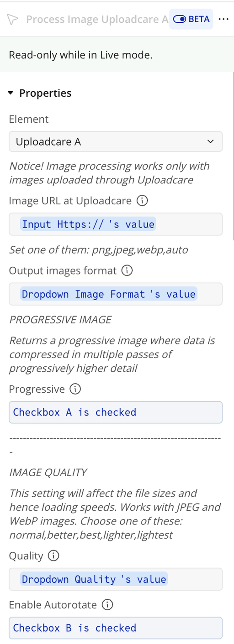This screenshot has height=644, width=234.
Task: Open the Uploadcare A element dropdown
Action: (x=116, y=142)
